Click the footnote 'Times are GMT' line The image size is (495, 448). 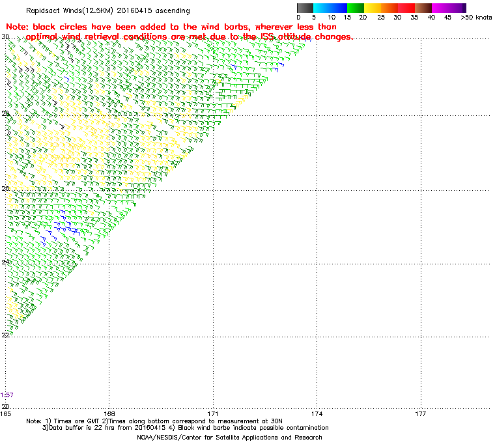click(x=154, y=421)
